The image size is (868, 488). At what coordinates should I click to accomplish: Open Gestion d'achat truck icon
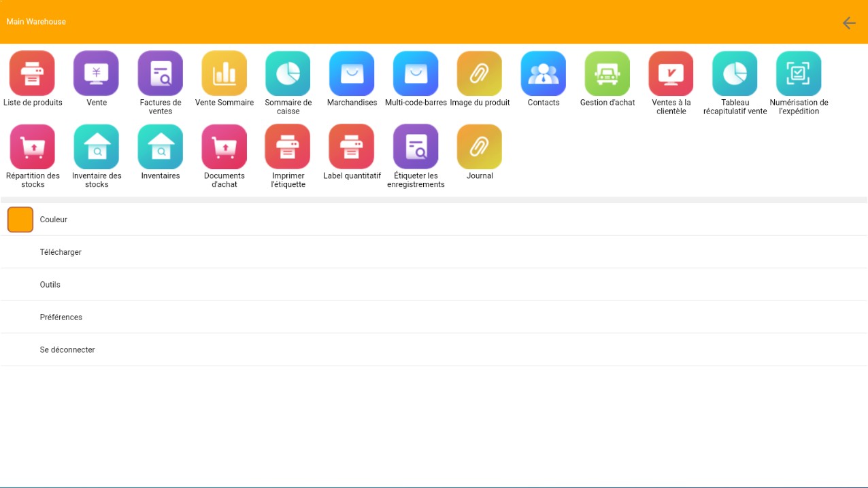coord(607,73)
